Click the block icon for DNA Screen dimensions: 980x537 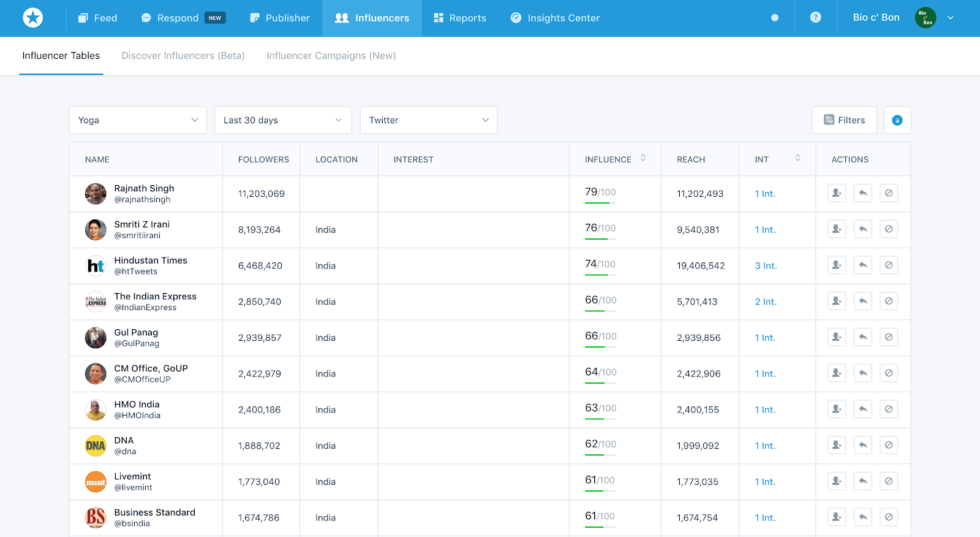click(889, 445)
